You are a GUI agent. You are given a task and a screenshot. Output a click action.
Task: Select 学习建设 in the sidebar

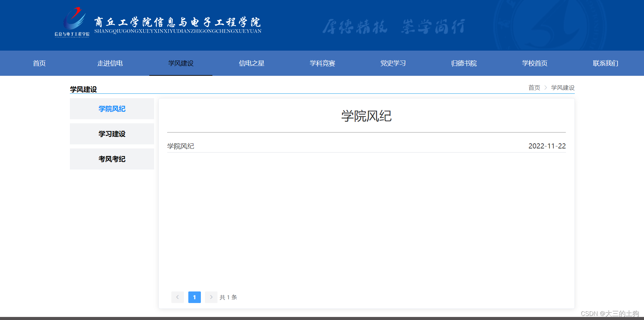point(112,134)
